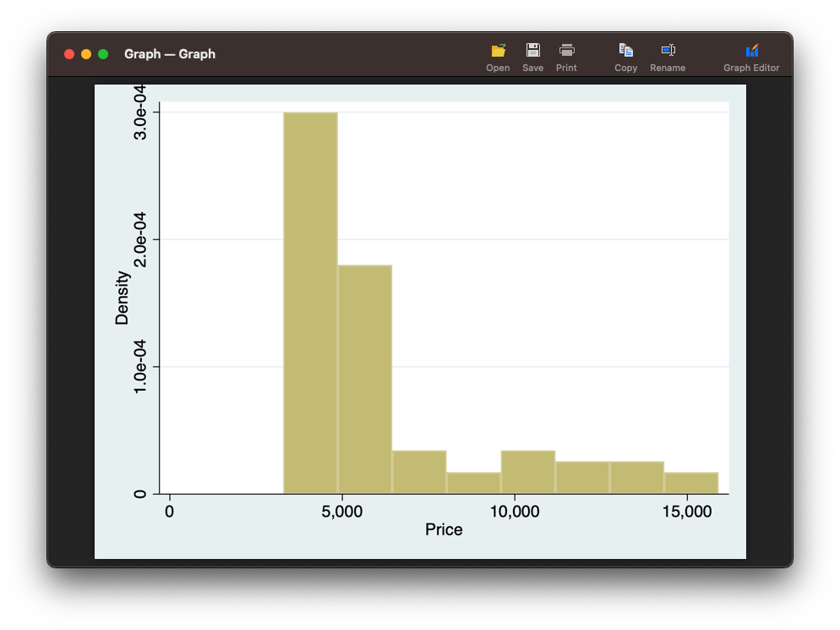The width and height of the screenshot is (840, 630).
Task: Rename the graph window
Action: tap(668, 51)
